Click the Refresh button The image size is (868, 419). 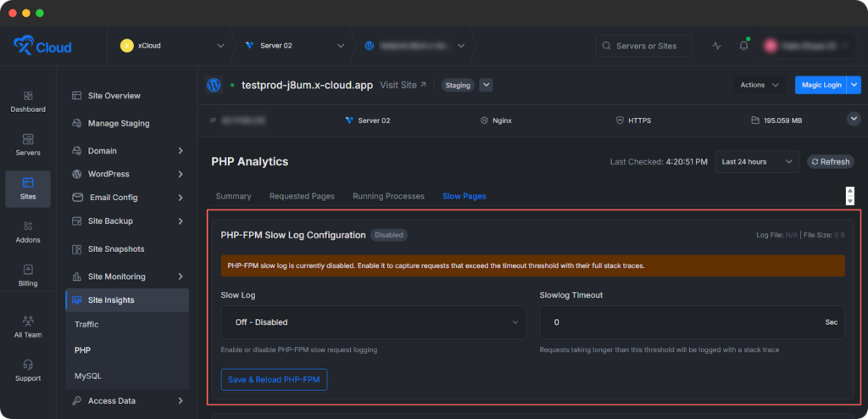830,161
